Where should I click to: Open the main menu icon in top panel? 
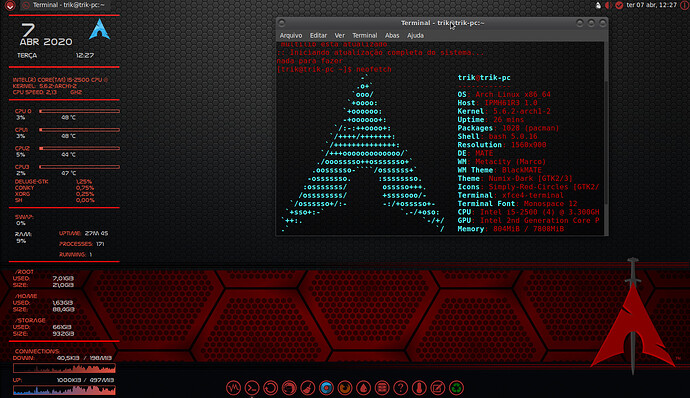pos(10,5)
